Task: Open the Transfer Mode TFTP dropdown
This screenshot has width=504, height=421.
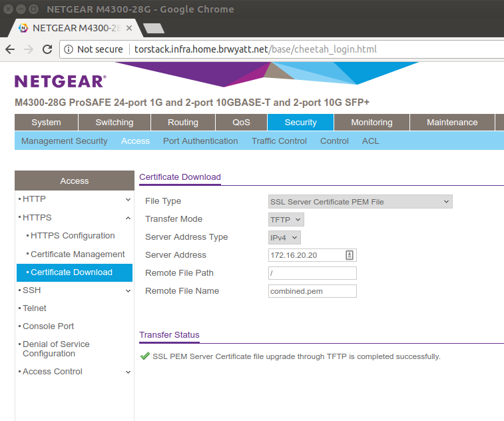Action: click(x=286, y=220)
